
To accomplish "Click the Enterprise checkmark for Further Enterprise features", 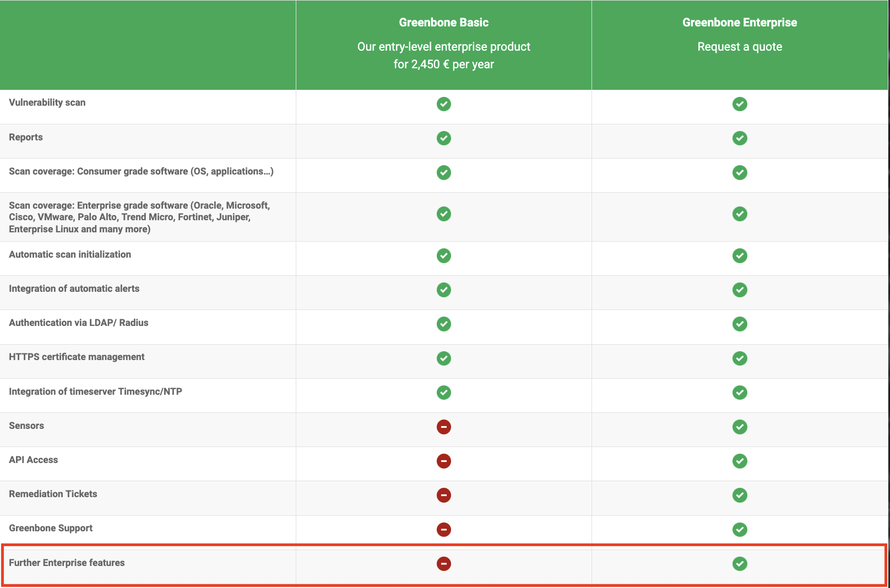I will [x=740, y=563].
